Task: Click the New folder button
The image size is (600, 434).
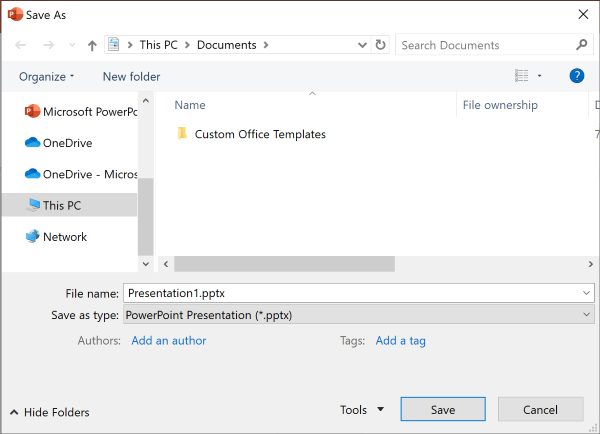Action: [131, 77]
